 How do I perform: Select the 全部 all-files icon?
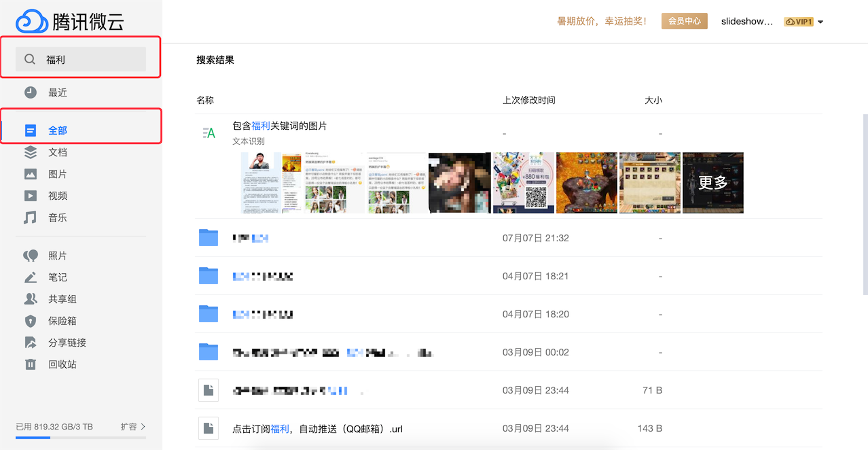[x=31, y=131]
